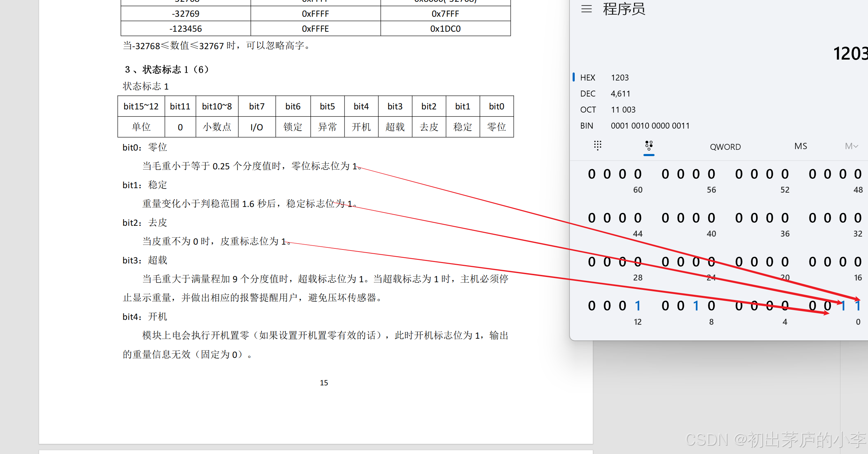The height and width of the screenshot is (454, 868).
Task: Toggle bit 0 in bit keypad
Action: [858, 306]
